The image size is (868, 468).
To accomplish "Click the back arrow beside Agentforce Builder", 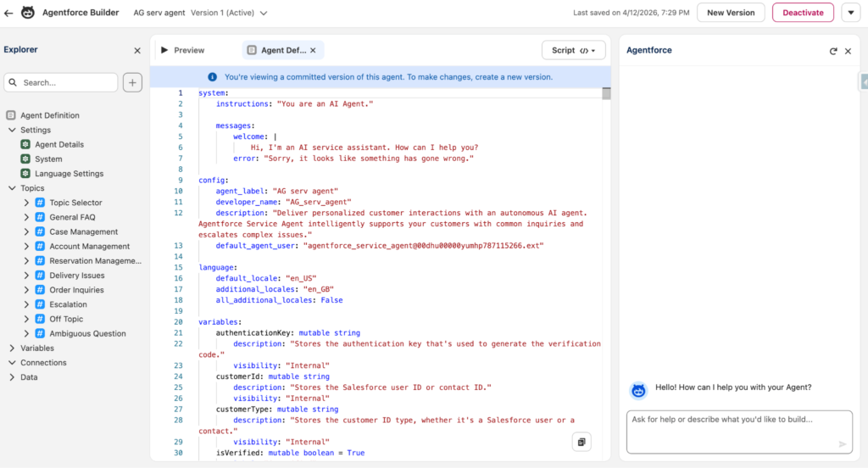I will (9, 13).
